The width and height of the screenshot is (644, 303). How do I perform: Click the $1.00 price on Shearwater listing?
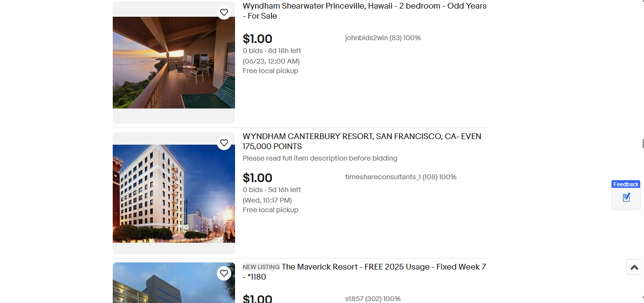[x=258, y=39]
